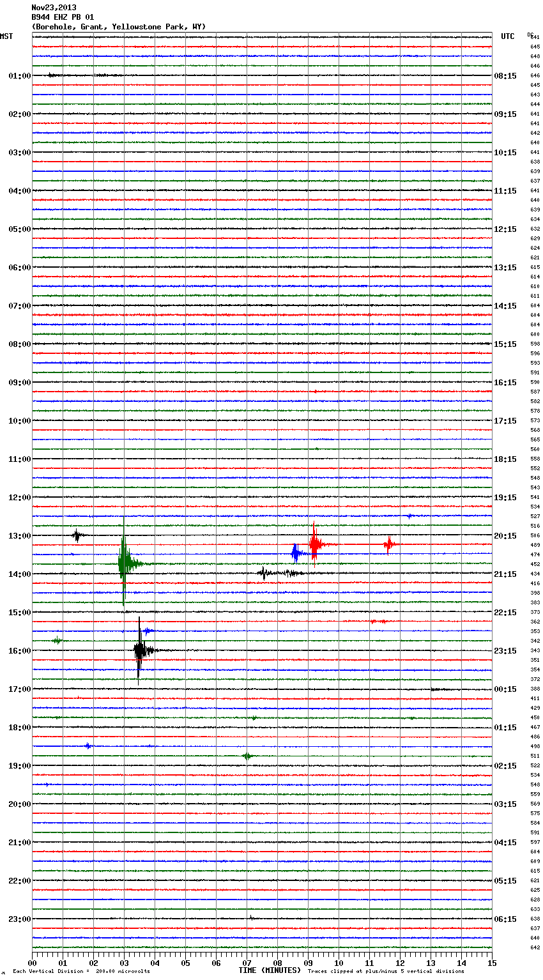Viewport: 543px width, 980px height.
Task: Click the 08:15 UTC label
Action: [505, 76]
